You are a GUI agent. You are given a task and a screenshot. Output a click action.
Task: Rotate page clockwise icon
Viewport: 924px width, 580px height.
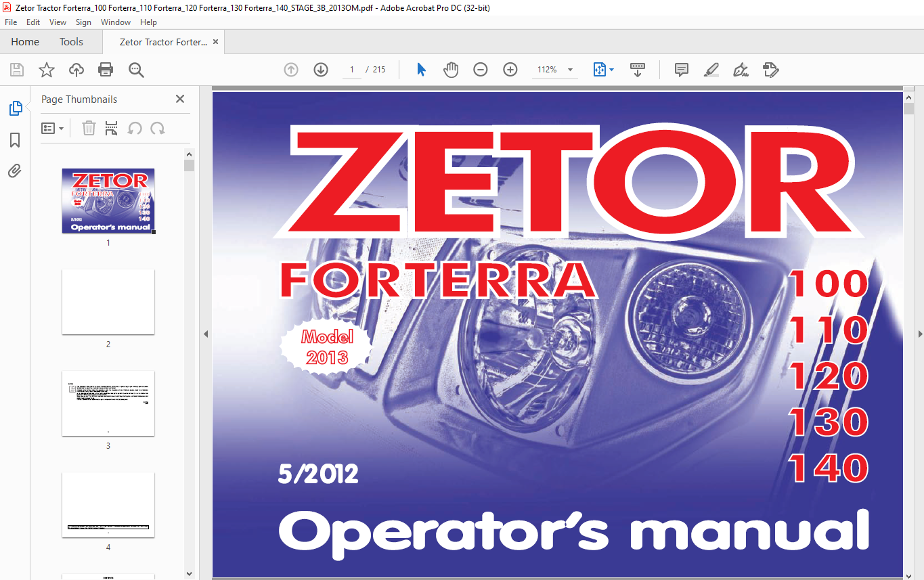[158, 128]
